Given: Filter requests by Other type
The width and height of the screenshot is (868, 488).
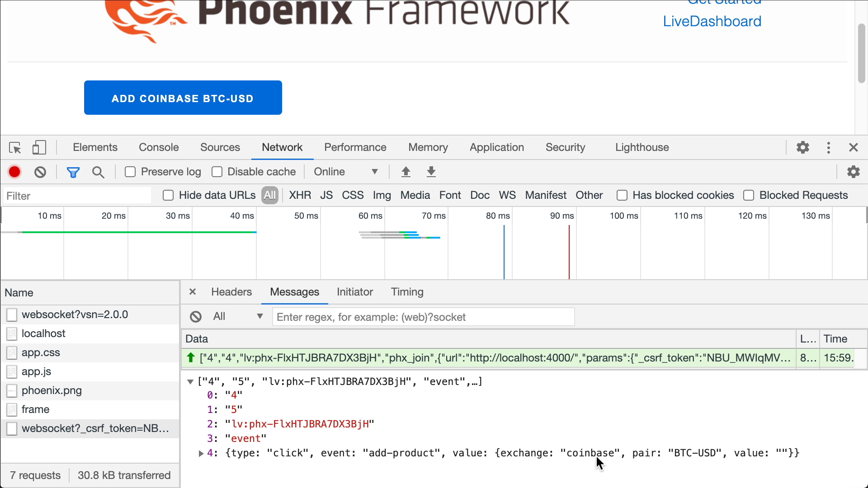Looking at the screenshot, I should 589,195.
